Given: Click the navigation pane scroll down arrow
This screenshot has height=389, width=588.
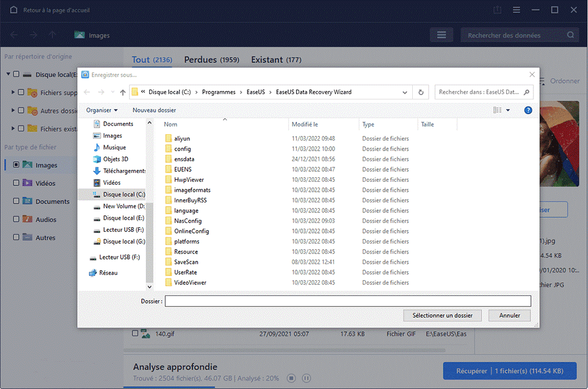Looking at the screenshot, I should (149, 287).
